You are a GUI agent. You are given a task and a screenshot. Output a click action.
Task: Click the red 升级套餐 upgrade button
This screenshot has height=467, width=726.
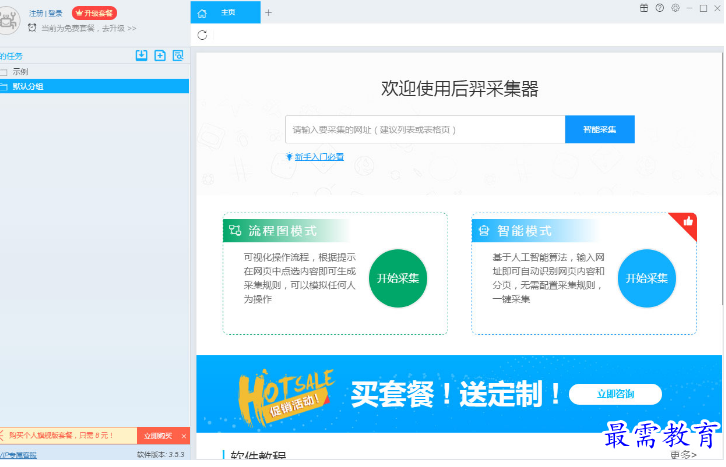click(x=94, y=13)
